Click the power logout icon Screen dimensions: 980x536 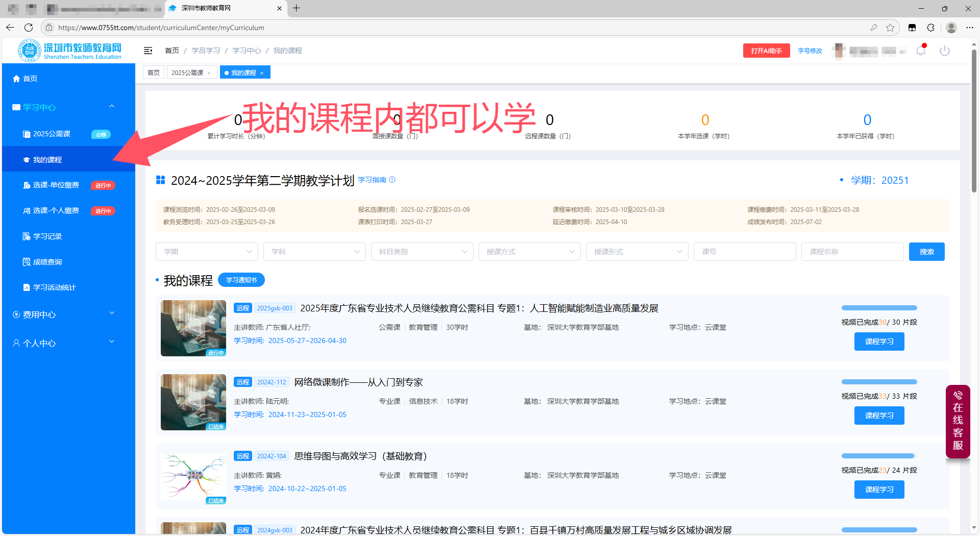945,51
